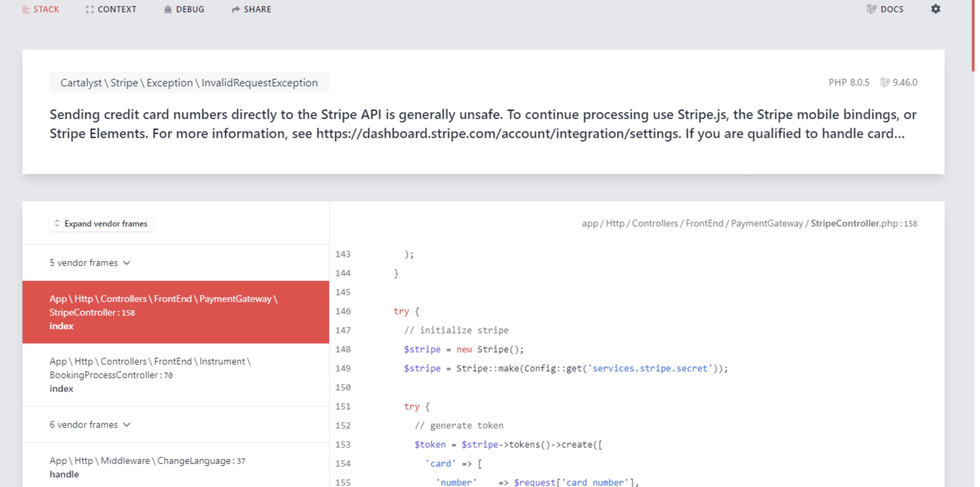This screenshot has width=980, height=487.
Task: Click the Docs Laravel logo icon
Action: pos(871,9)
